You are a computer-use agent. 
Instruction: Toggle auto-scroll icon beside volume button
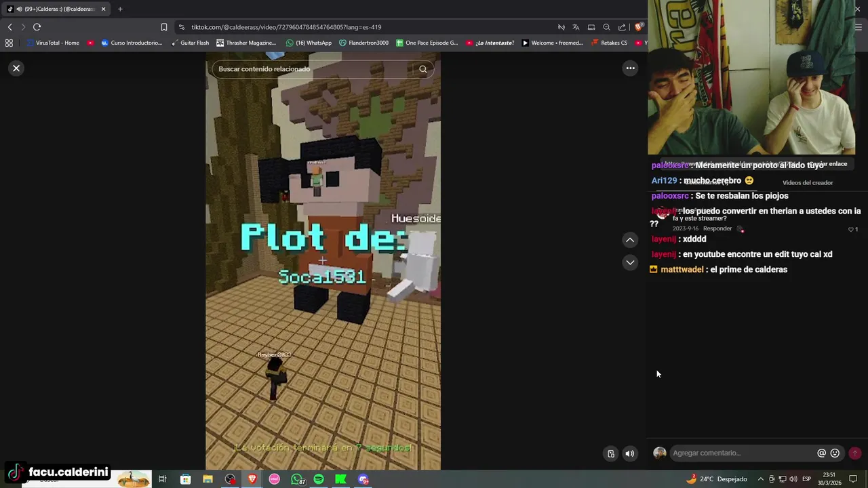pos(611,454)
